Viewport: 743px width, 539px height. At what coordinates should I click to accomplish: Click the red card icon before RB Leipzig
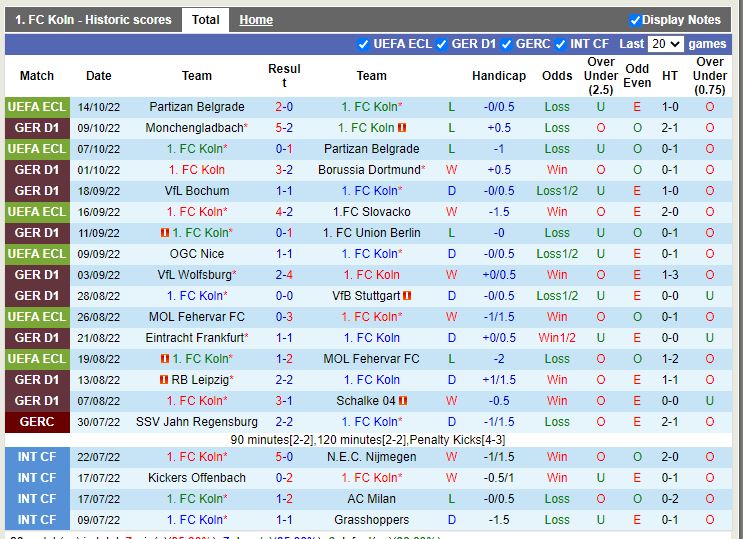click(x=164, y=380)
